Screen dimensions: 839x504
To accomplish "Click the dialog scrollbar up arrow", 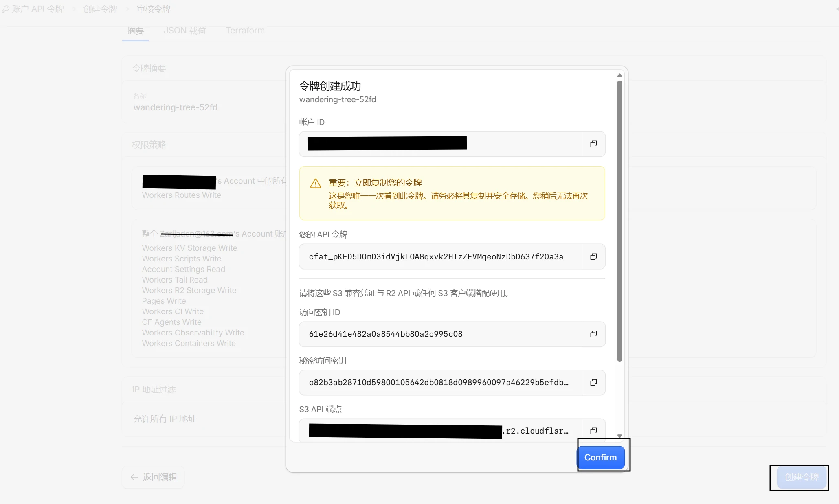I will [x=619, y=75].
